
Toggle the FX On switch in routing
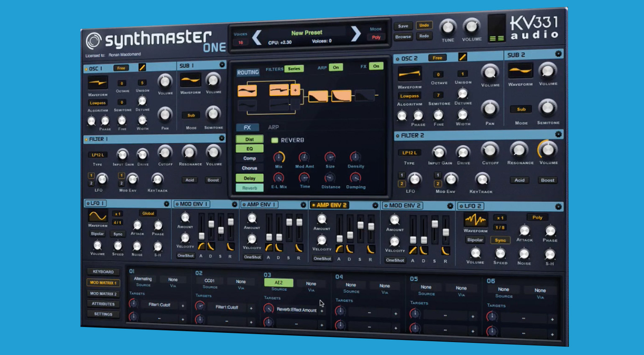(x=376, y=66)
